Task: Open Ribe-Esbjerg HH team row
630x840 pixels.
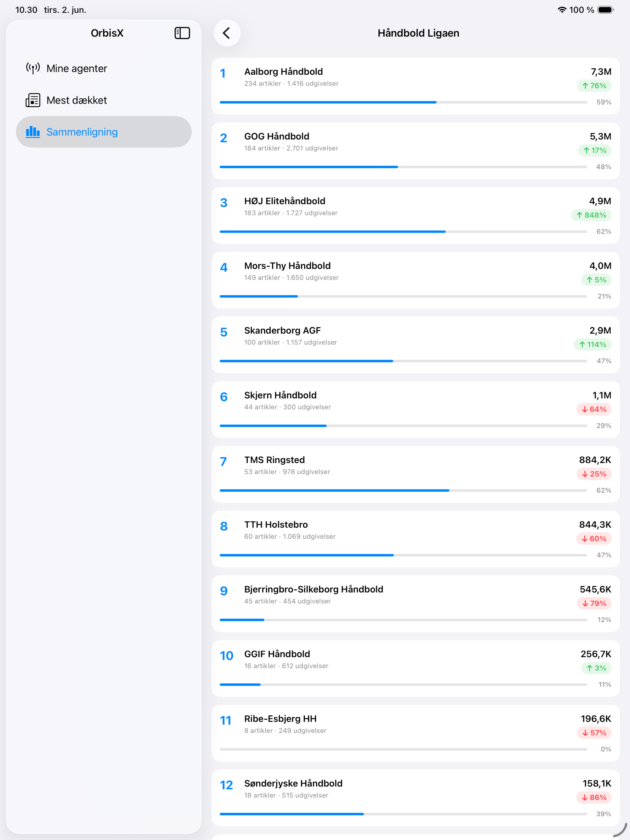Action: [416, 733]
